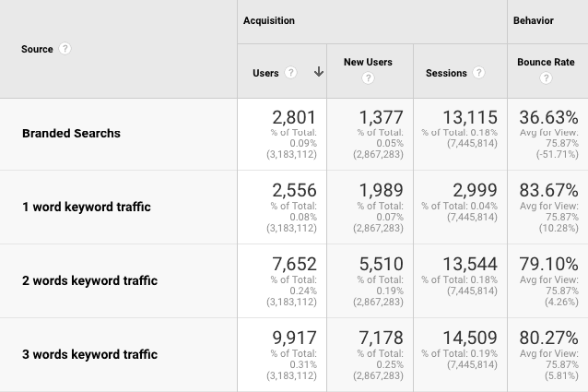Viewport: 588px width, 392px height.
Task: Select the 83.67% bounce rate cell
Action: pos(548,191)
